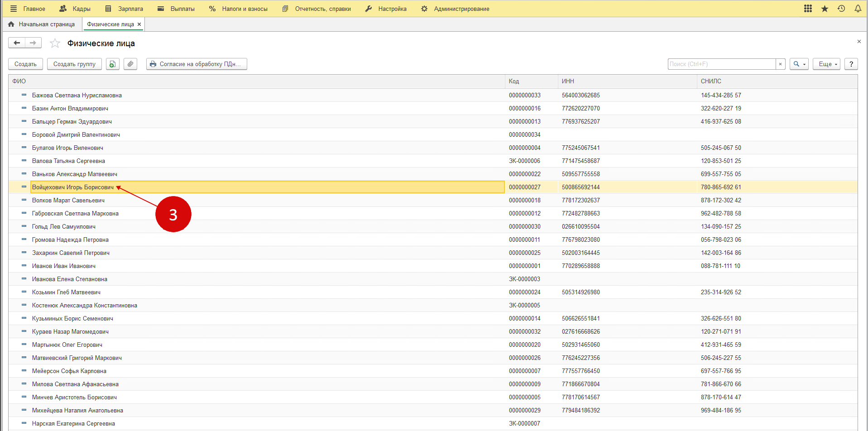Viewport: 868px width, 431px height.
Task: Select Волков Марат Савельевич
Action: tap(68, 200)
